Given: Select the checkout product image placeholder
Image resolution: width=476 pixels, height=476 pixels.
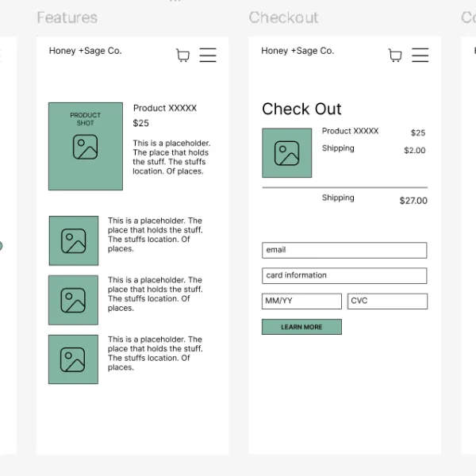Looking at the screenshot, I should [x=287, y=152].
